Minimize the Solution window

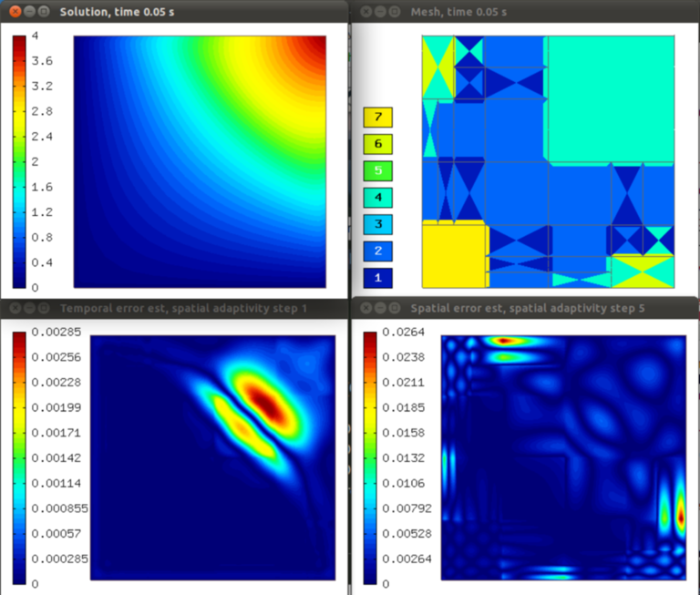[x=30, y=12]
